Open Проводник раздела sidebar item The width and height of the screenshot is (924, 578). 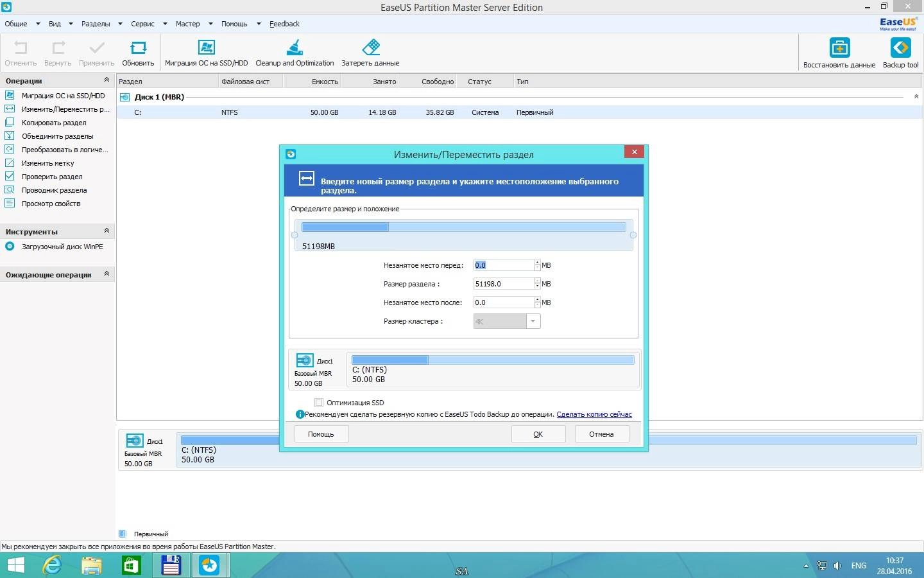(x=54, y=190)
